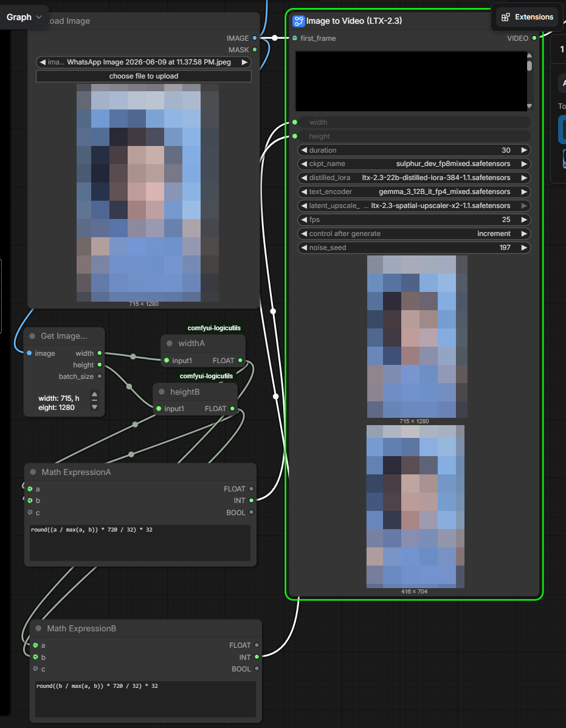Open the distilled_lora combo box
The width and height of the screenshot is (566, 728).
[x=414, y=178]
